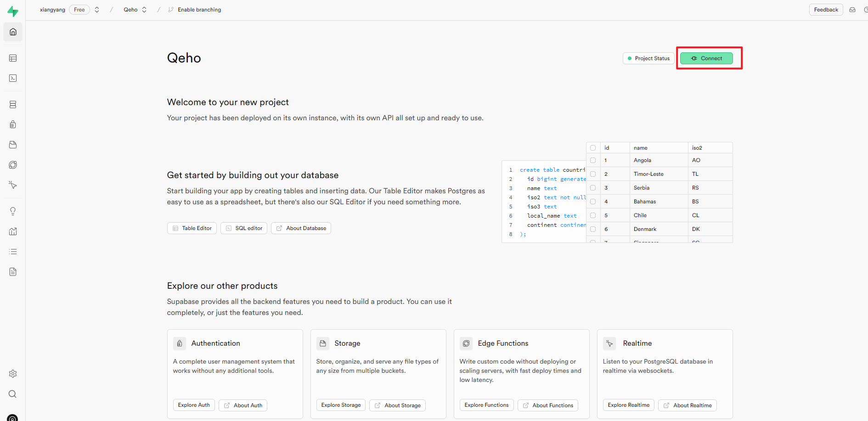Image resolution: width=868 pixels, height=421 pixels.
Task: Open Advisors via the lightbulb icon
Action: pos(13,211)
